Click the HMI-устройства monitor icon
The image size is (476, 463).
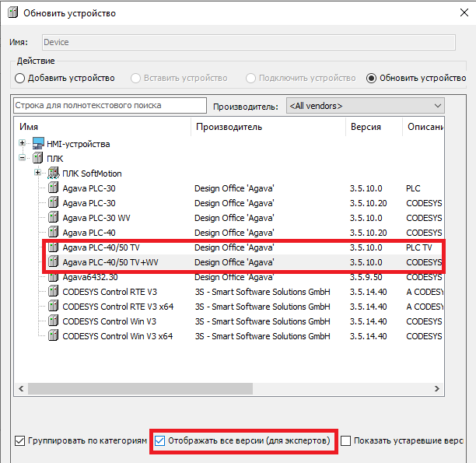38,143
